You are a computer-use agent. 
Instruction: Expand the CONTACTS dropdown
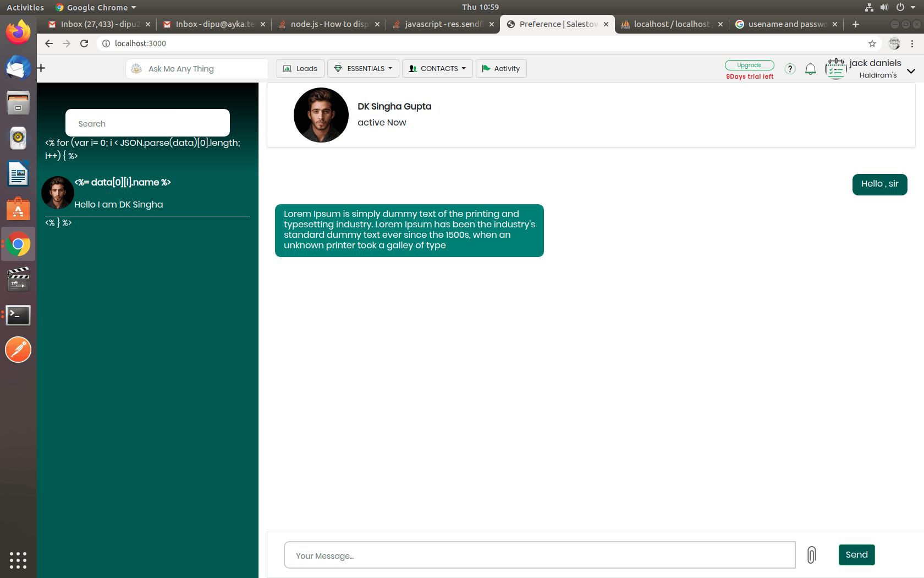point(437,69)
